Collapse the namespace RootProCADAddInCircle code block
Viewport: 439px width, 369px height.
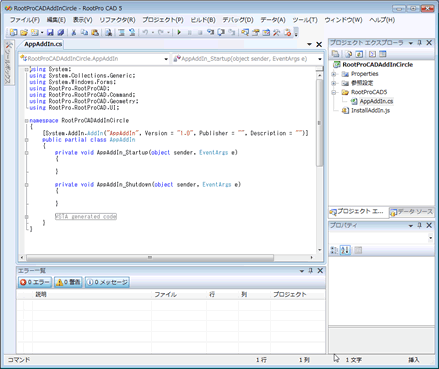27,121
